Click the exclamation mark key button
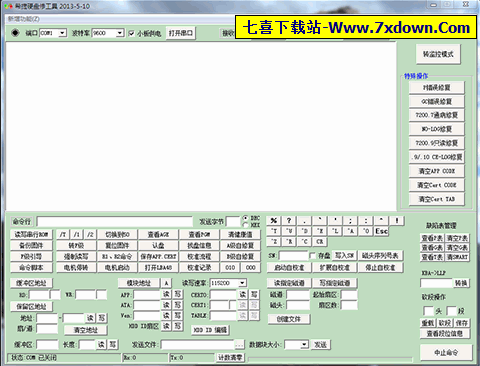 (397, 221)
